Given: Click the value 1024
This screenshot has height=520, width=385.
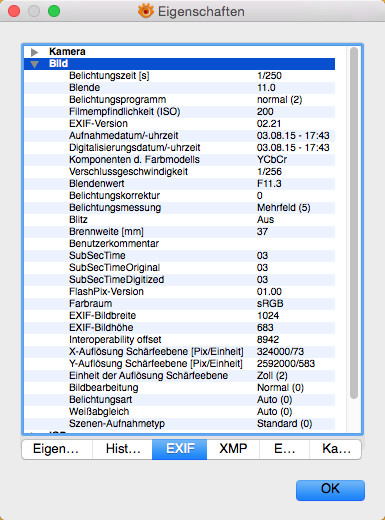Looking at the screenshot, I should [x=268, y=316].
